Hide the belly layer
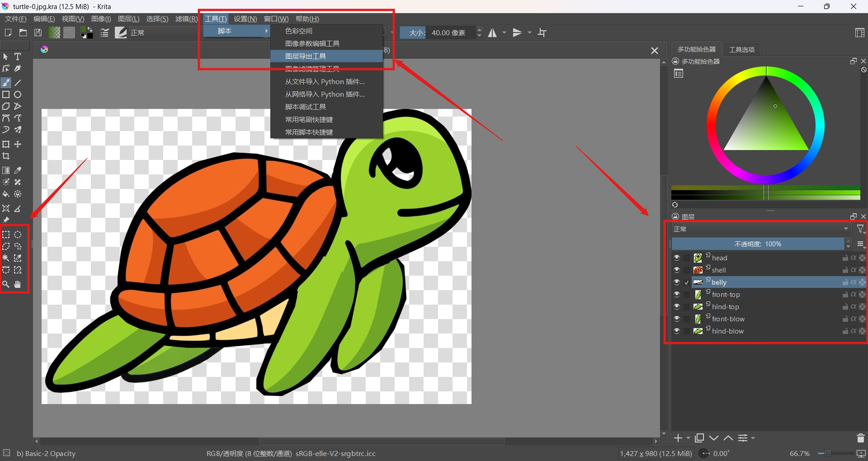 coord(677,282)
